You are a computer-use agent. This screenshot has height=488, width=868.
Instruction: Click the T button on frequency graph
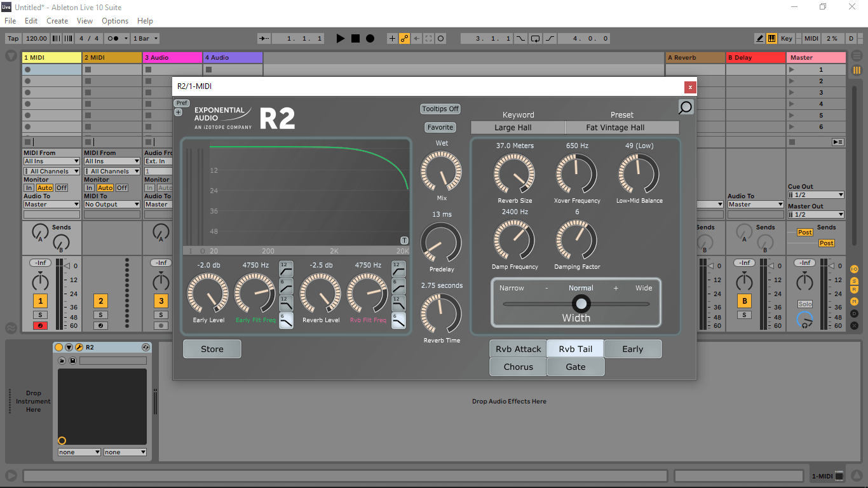404,240
